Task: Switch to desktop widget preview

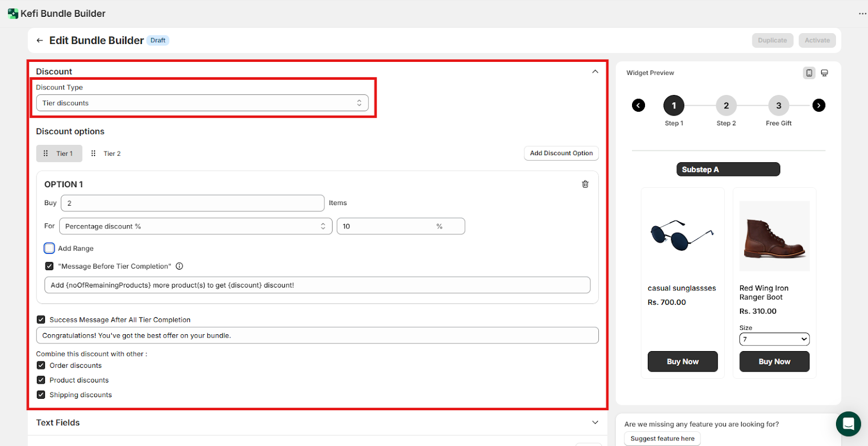Action: pos(824,73)
